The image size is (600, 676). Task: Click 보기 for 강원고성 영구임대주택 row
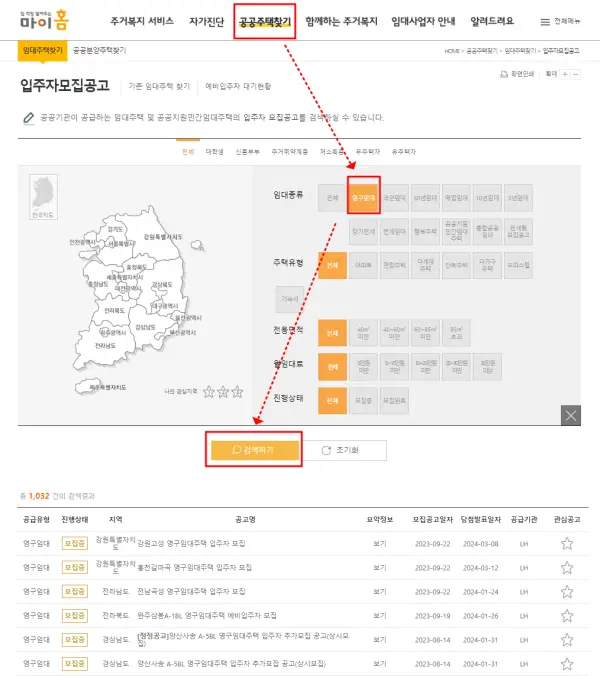(x=379, y=544)
